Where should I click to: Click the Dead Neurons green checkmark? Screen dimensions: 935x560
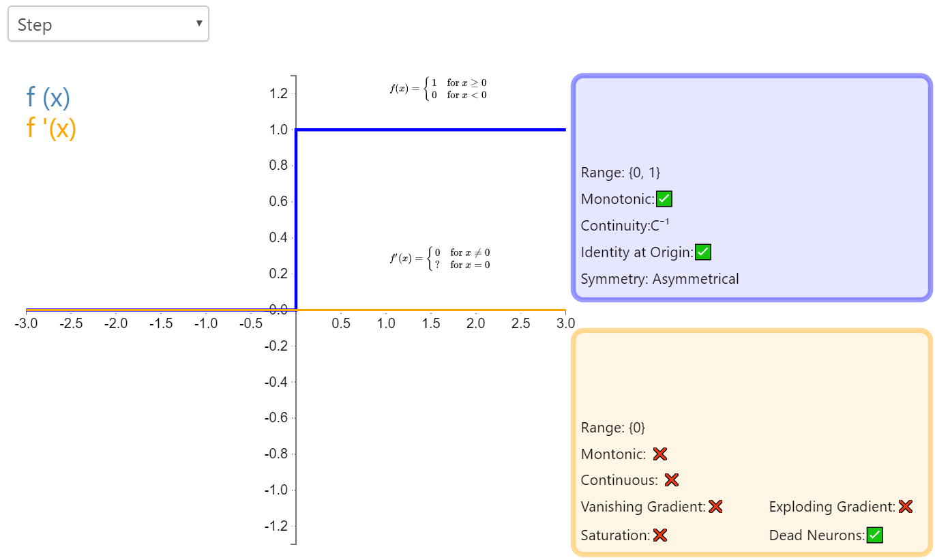(x=875, y=535)
